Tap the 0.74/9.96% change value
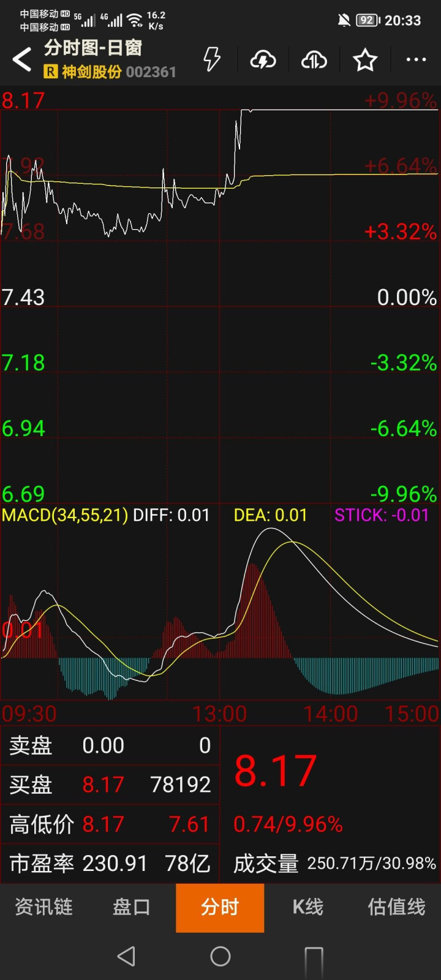The image size is (441, 980). coord(288,824)
